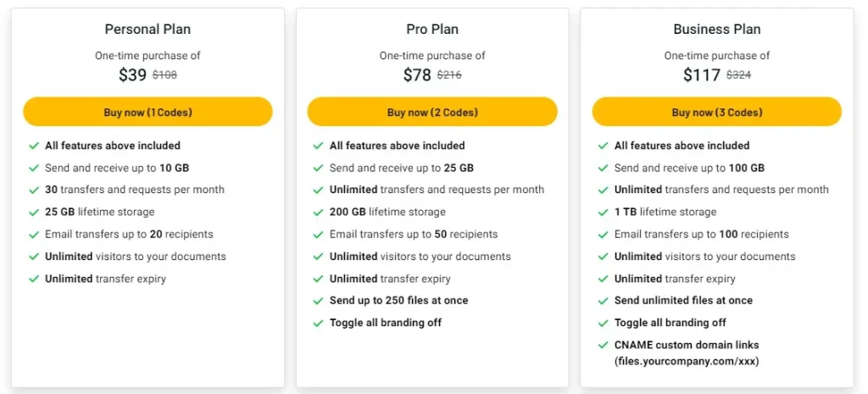Click Send and receive up to 100 GB text
This screenshot has width=868, height=394.
(x=689, y=168)
